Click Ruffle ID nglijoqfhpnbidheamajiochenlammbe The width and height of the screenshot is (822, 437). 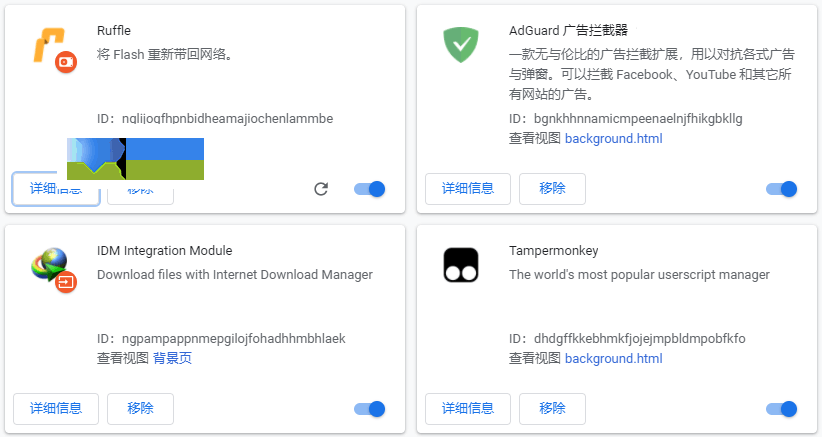228,118
